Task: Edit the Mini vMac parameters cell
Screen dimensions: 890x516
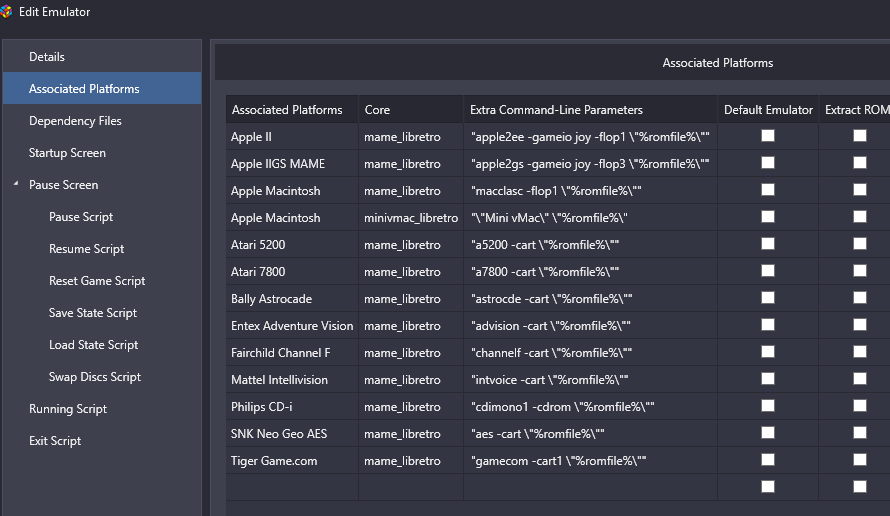Action: click(590, 218)
